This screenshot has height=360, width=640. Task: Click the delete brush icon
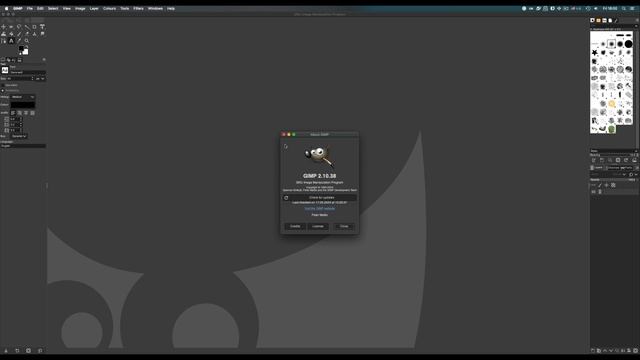click(x=618, y=160)
